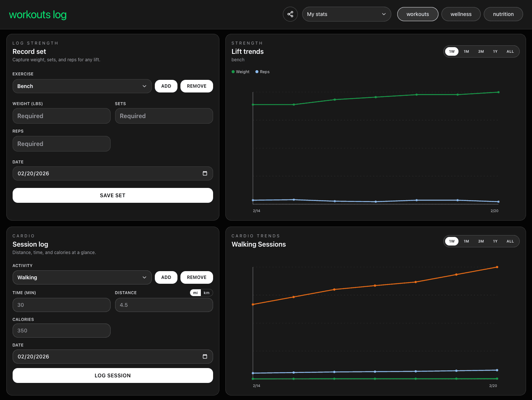
Task: Select 1M range in Walking Sessions
Action: click(x=466, y=241)
